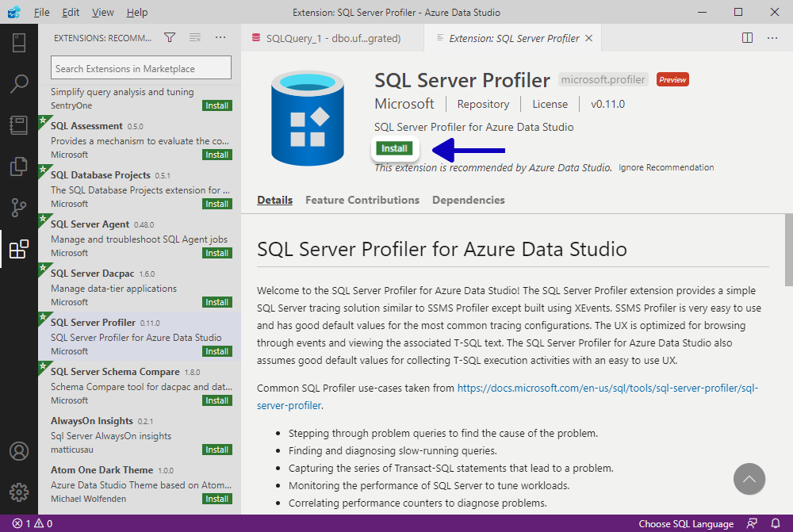Screen dimensions: 793x532
Task: Open the Notebooks view icon
Action: click(19, 125)
